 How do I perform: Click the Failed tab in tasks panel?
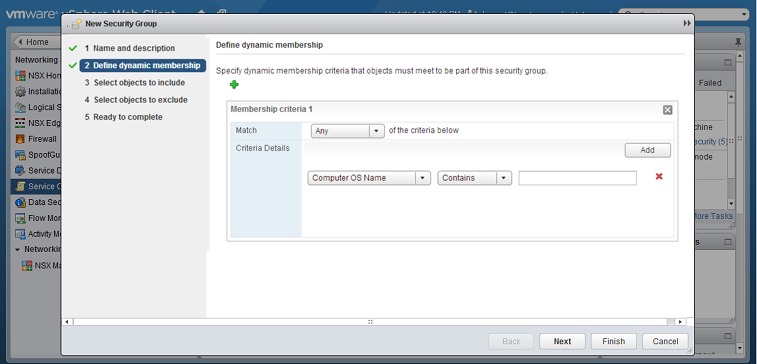710,83
